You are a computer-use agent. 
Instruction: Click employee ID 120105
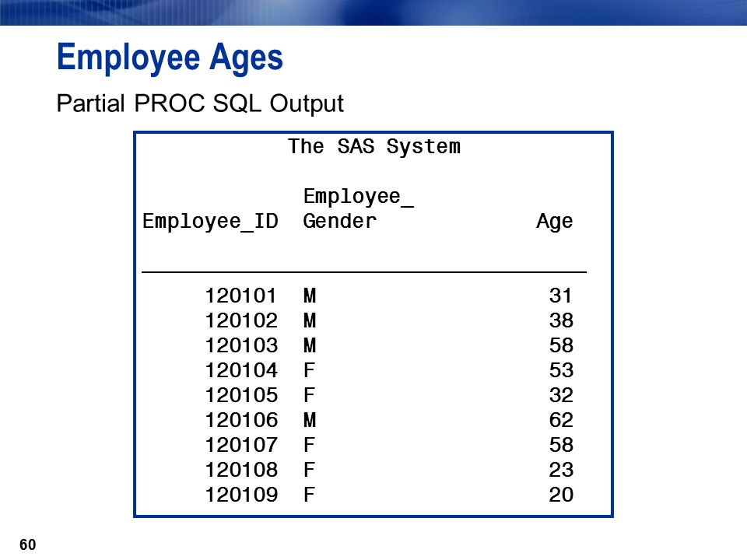(241, 395)
